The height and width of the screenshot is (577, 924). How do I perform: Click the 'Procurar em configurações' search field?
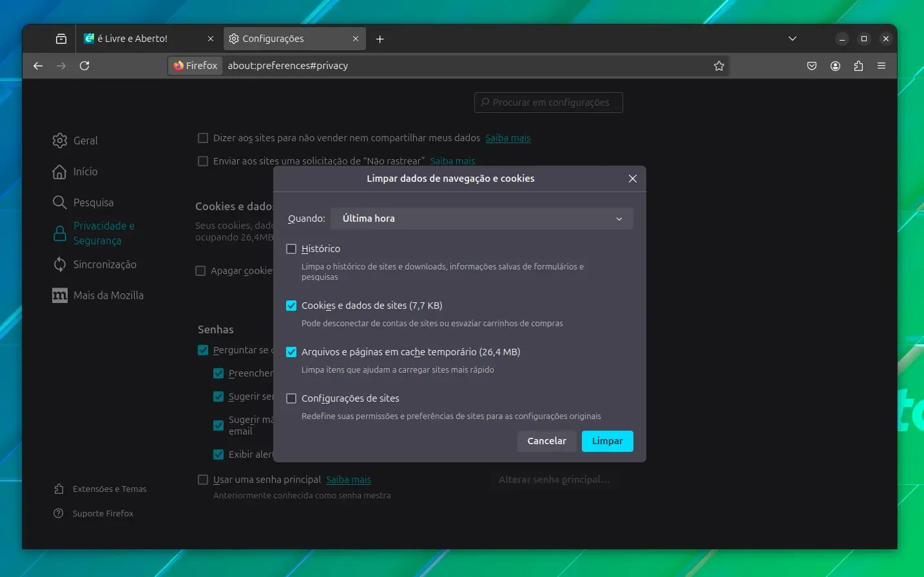pyautogui.click(x=548, y=103)
